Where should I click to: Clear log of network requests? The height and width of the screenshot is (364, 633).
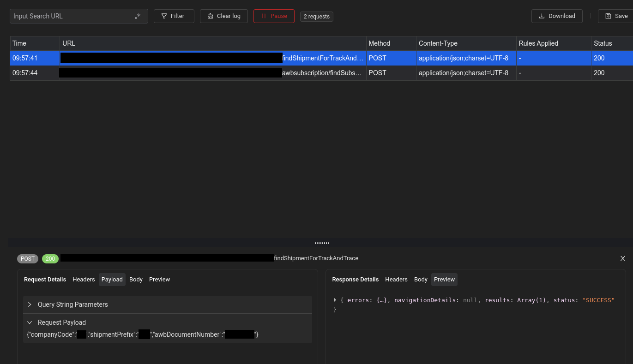(x=223, y=16)
